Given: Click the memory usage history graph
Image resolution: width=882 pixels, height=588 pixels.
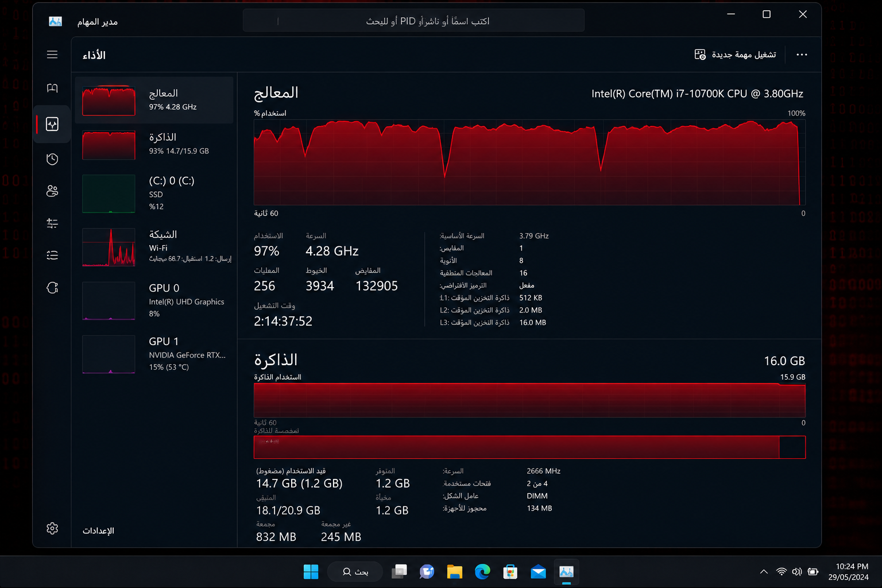Looking at the screenshot, I should pyautogui.click(x=529, y=400).
